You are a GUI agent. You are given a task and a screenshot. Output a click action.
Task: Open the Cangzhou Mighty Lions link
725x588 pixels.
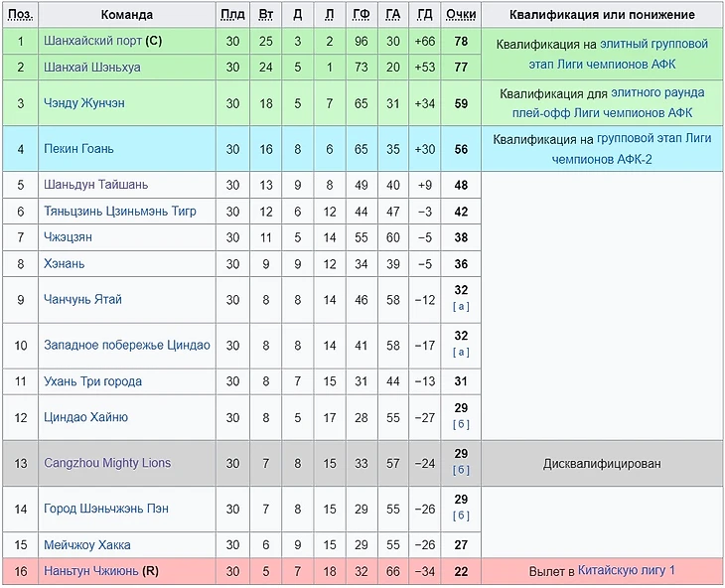[107, 463]
